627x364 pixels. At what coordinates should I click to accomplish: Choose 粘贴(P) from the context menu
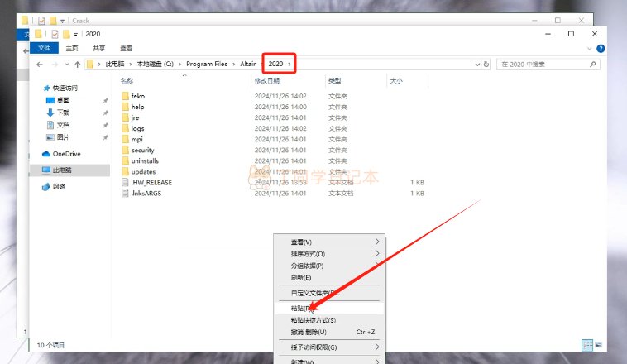303,308
